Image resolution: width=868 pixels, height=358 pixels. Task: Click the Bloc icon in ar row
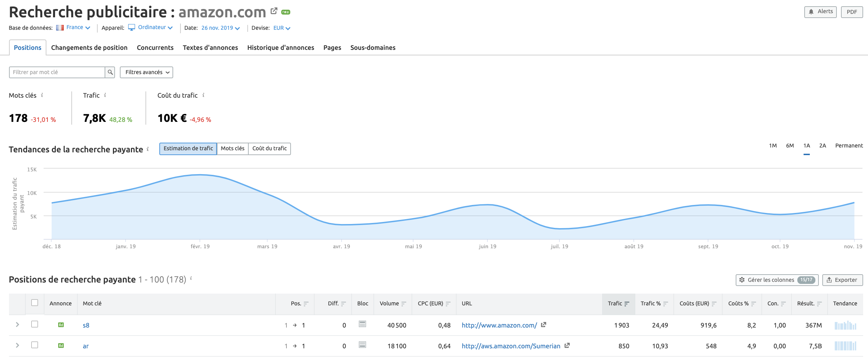pos(362,345)
